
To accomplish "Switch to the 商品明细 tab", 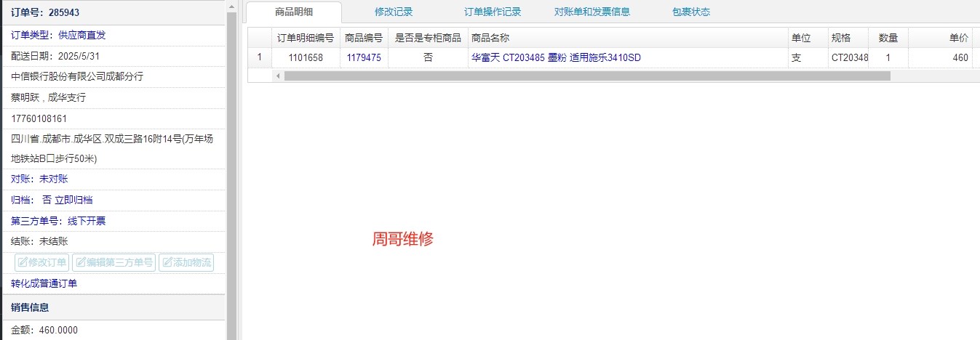I will (294, 12).
